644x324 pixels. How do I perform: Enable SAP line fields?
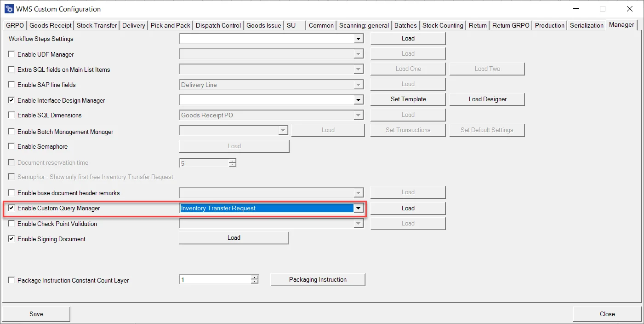tap(11, 85)
